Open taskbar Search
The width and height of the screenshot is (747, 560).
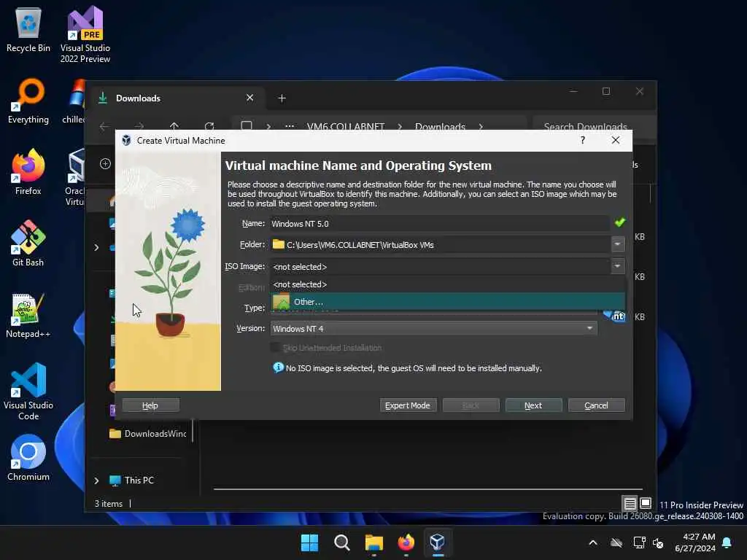(341, 542)
